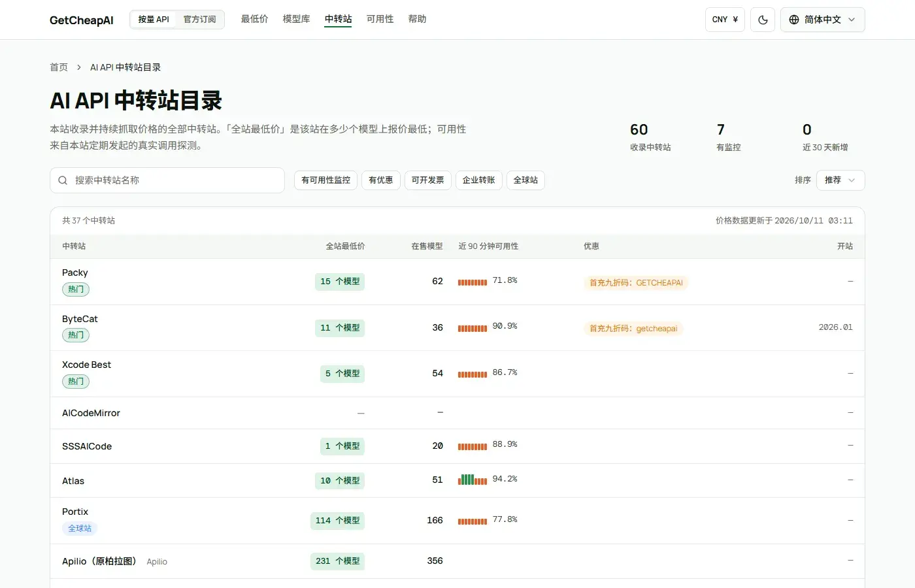Click ByteCat's 2026.01 opening date

[x=836, y=327]
